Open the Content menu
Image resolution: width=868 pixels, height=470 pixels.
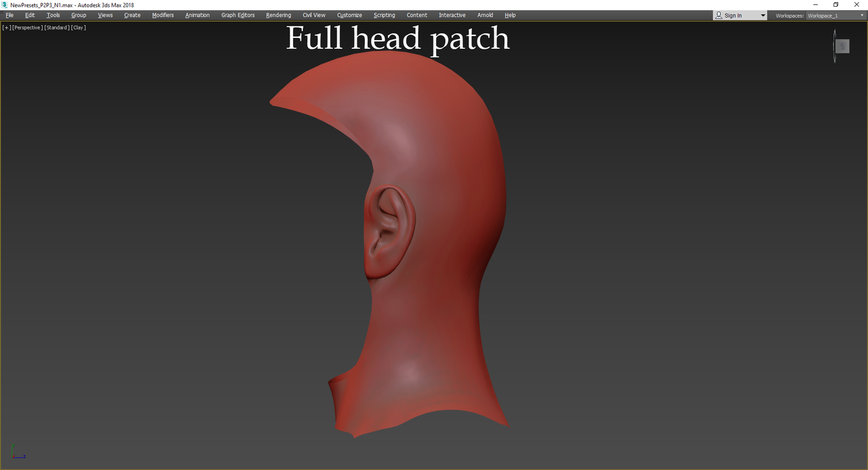417,15
